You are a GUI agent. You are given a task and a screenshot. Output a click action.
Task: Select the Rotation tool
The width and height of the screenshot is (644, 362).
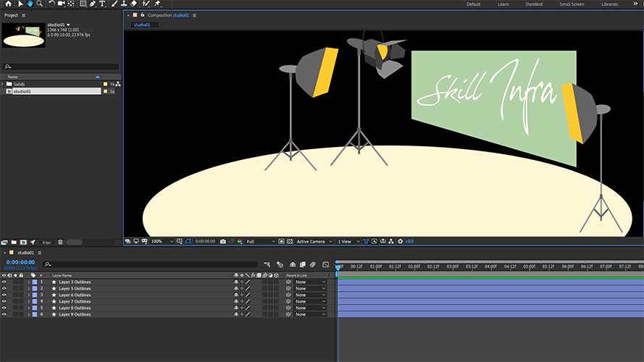click(51, 4)
